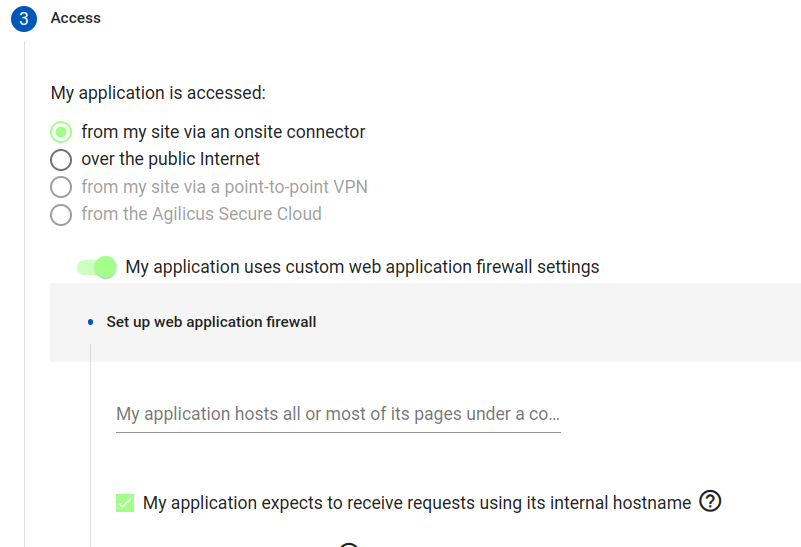Viewport: 801px width, 547px height.
Task: Click the 'from the Agilicus Secure Cloud' label
Action: [201, 214]
